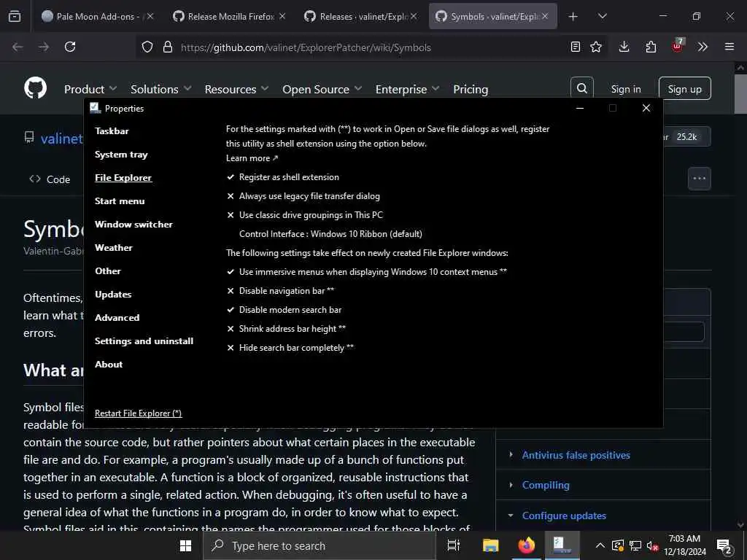Viewport: 747px width, 560px height.
Task: Open the three-dot repo menu
Action: [x=700, y=179]
